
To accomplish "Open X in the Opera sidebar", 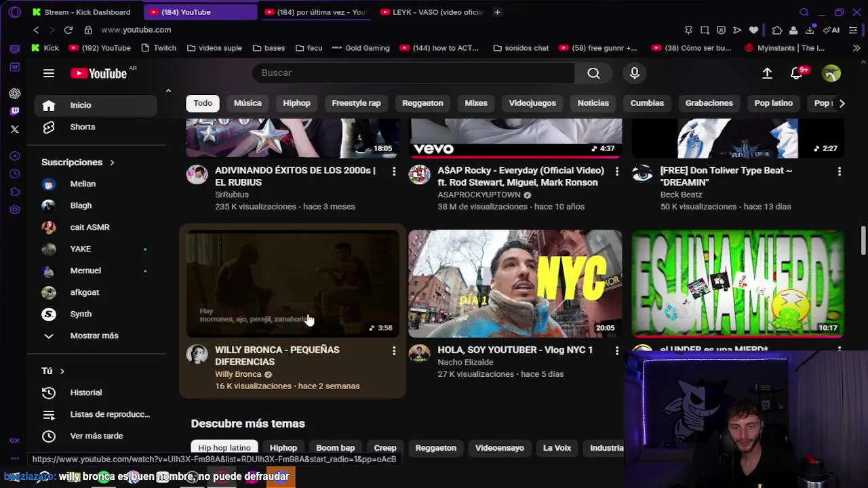I will click(x=15, y=129).
